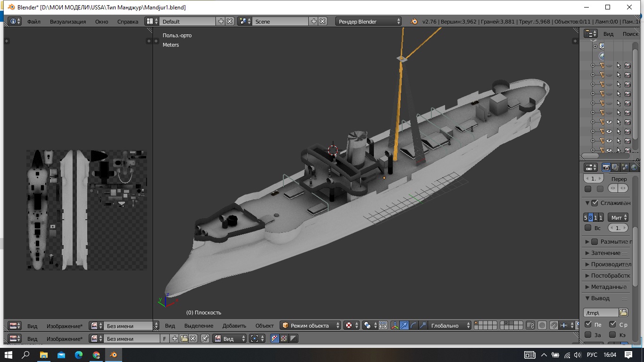Click the output folder browse icon
Image resolution: width=644 pixels, height=362 pixels.
[623, 313]
